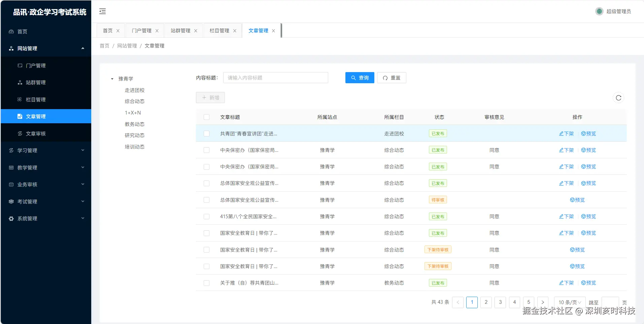Close the 站群管理 tab
The height and width of the screenshot is (324, 644).
196,31
